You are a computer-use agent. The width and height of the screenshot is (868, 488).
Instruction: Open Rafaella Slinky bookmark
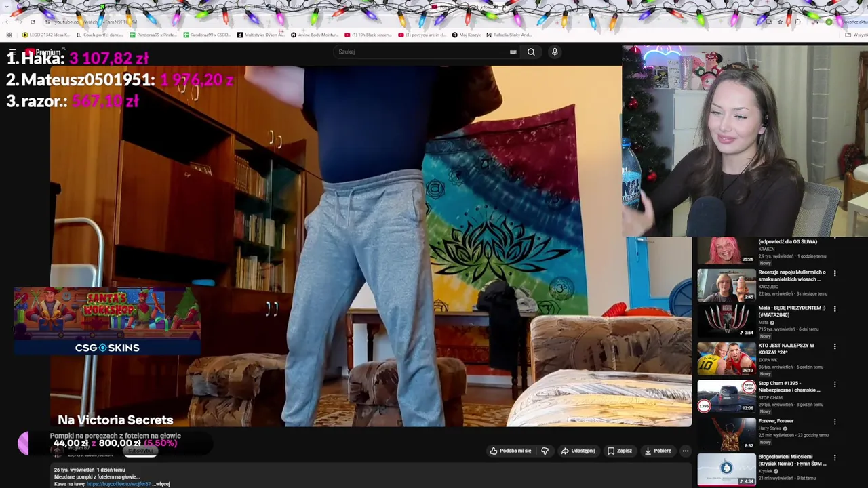click(509, 35)
